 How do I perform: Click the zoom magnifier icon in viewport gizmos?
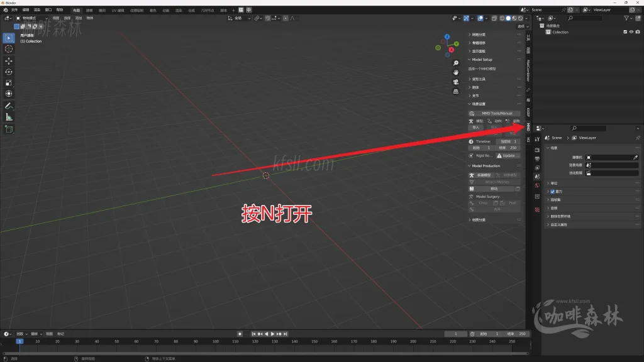click(455, 63)
